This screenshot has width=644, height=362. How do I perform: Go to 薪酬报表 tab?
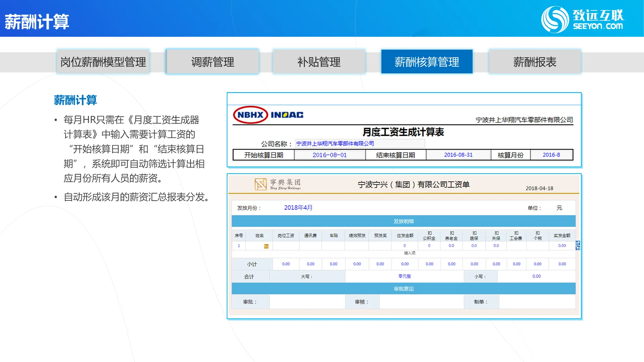coord(535,62)
